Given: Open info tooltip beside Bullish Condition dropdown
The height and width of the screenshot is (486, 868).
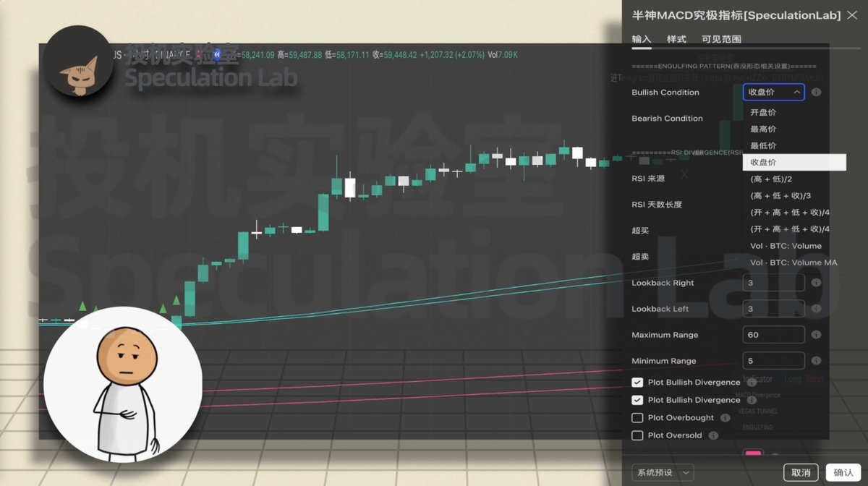Looking at the screenshot, I should pos(816,93).
